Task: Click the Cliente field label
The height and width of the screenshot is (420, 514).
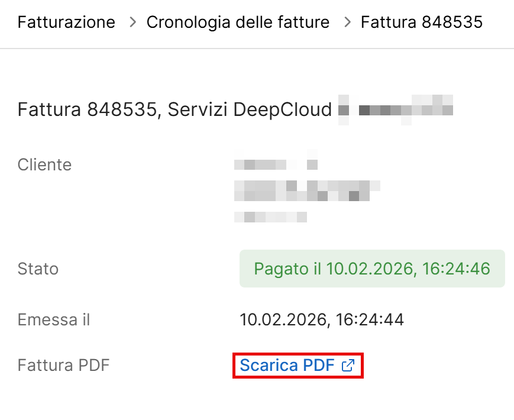Action: point(44,165)
